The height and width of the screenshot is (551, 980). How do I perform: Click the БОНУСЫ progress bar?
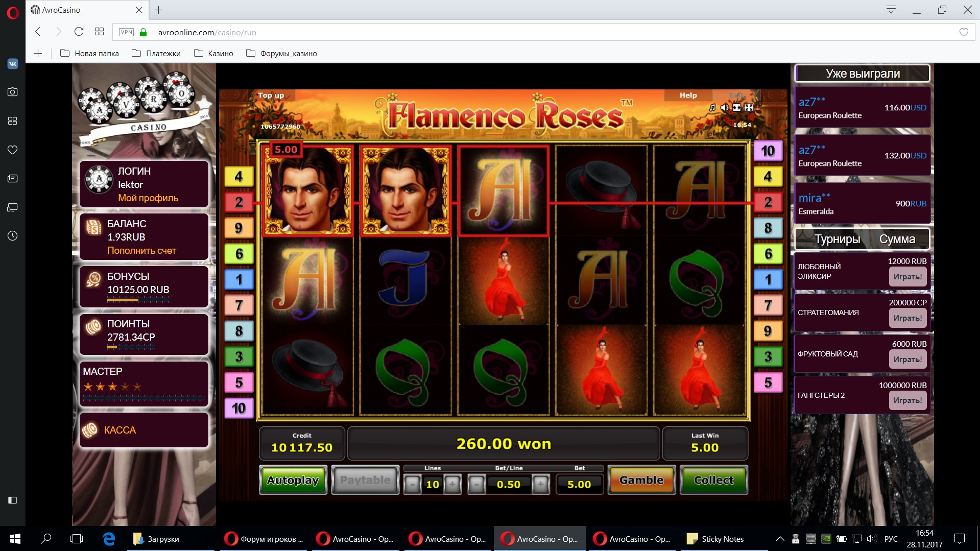pos(138,300)
